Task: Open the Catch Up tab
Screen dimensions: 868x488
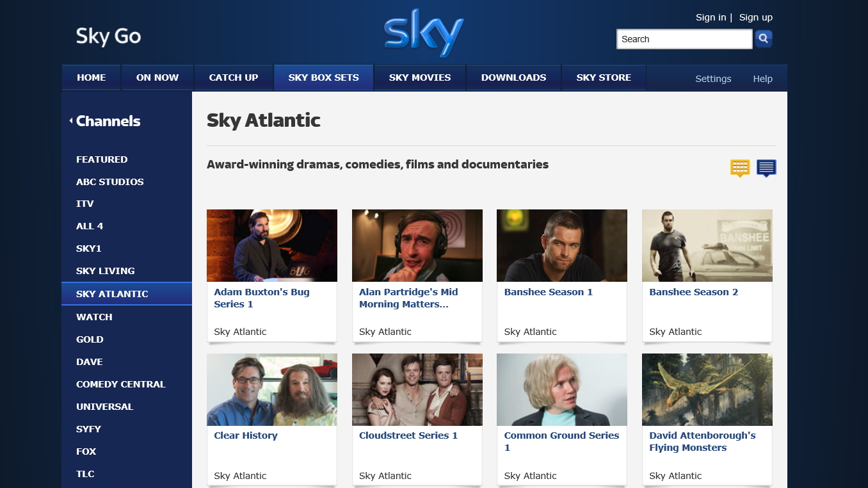Action: click(234, 77)
